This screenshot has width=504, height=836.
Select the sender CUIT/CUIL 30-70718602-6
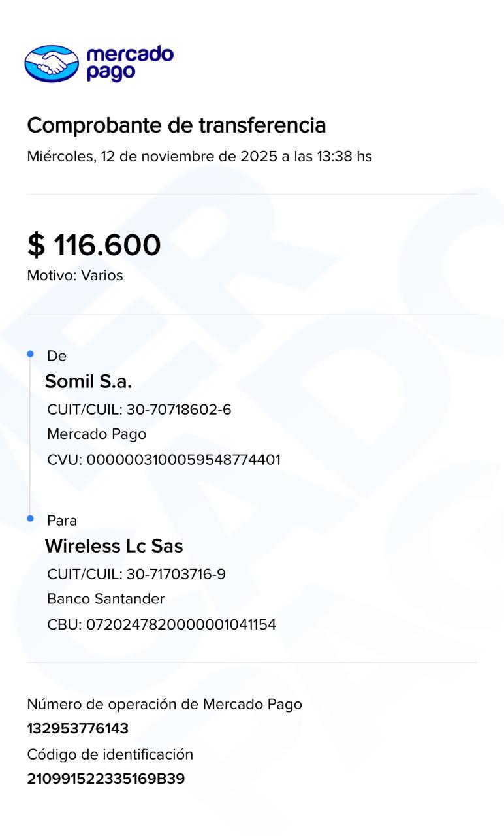pyautogui.click(x=178, y=410)
